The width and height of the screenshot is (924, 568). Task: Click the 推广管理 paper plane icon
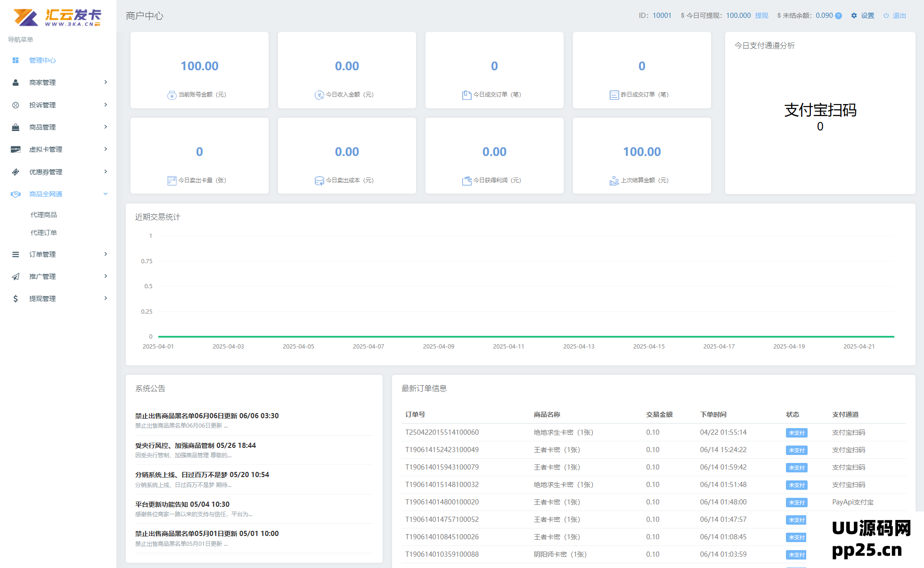tap(16, 276)
